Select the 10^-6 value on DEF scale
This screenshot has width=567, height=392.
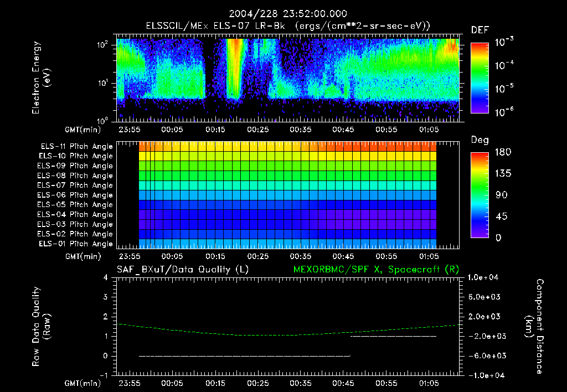(504, 112)
